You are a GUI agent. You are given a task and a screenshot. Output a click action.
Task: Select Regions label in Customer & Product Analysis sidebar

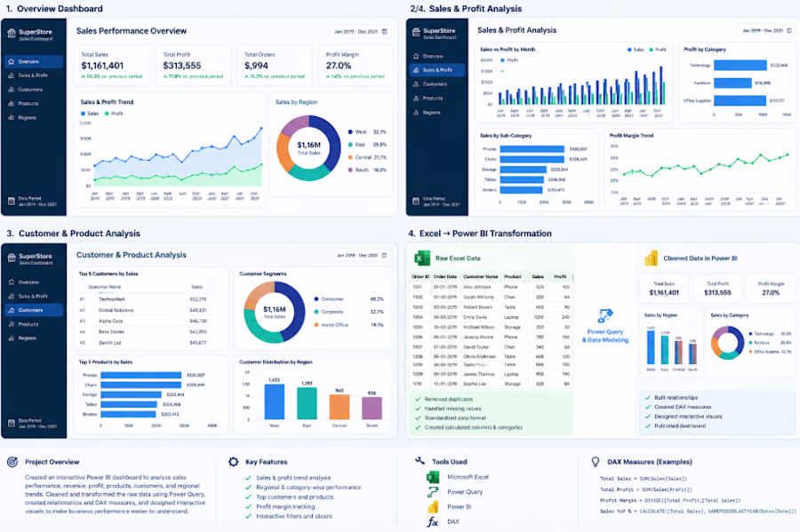[27, 337]
